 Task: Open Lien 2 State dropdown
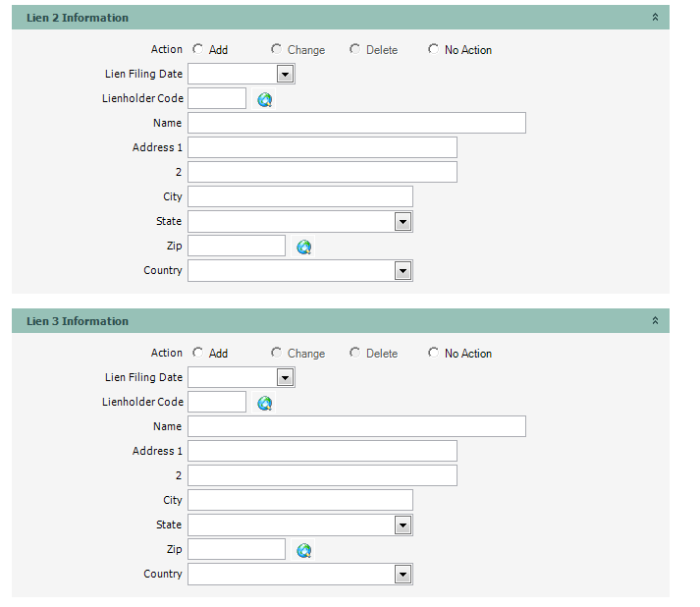point(403,222)
